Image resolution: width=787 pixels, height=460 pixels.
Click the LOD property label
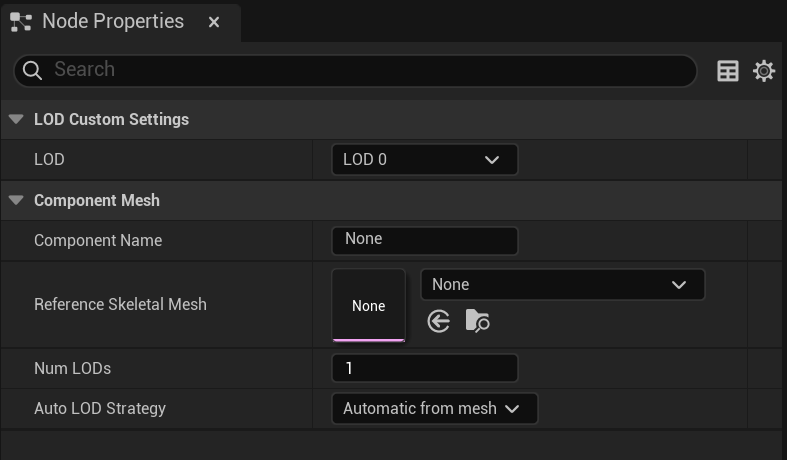(x=49, y=159)
